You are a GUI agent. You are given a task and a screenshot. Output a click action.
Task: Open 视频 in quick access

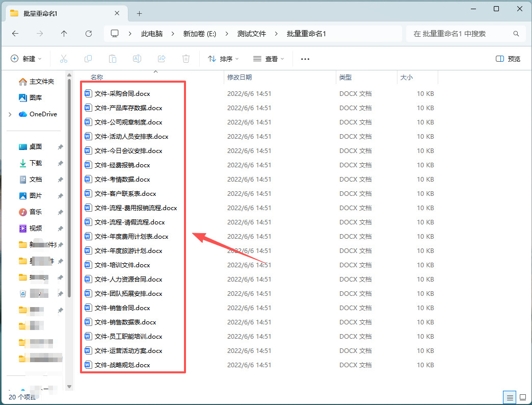click(x=30, y=228)
